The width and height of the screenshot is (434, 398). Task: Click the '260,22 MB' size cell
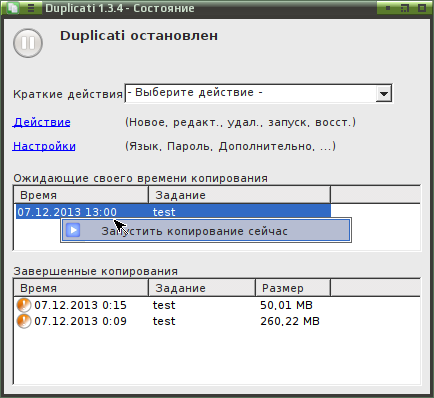click(290, 321)
